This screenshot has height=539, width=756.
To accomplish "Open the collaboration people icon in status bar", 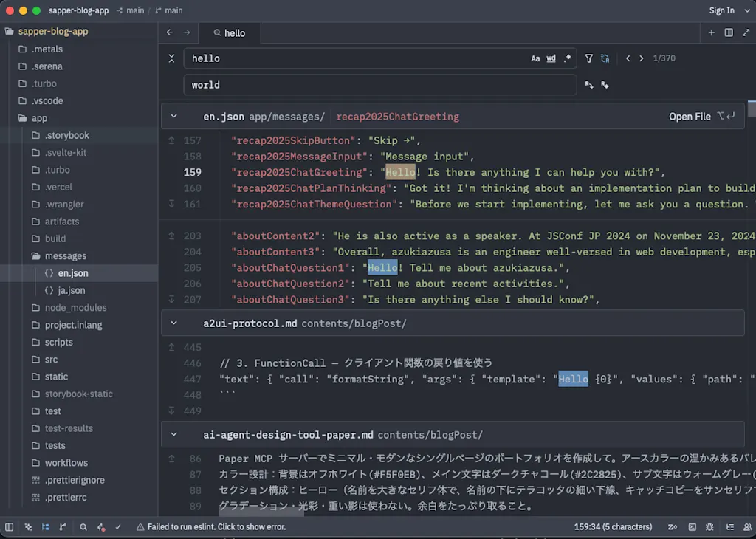I will pyautogui.click(x=747, y=527).
